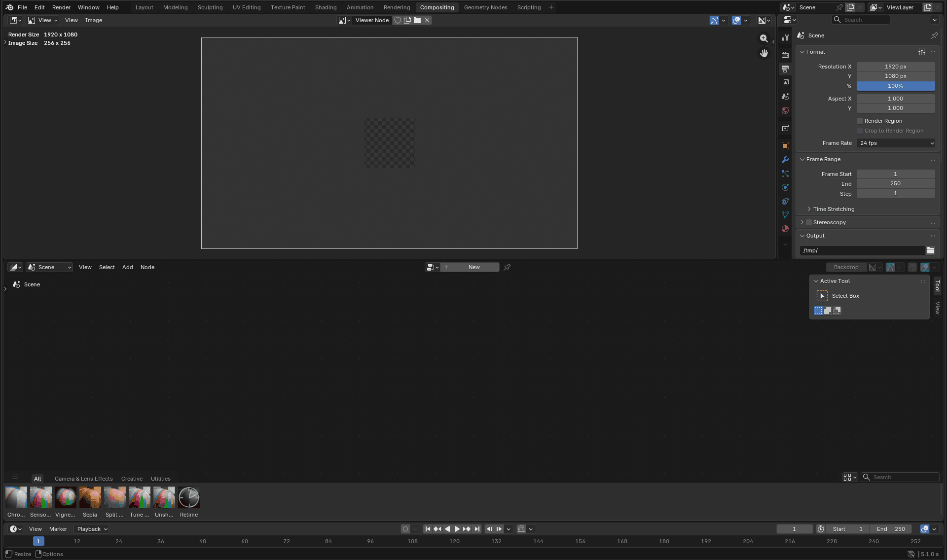Jump to the last frame in timeline
Screen dimensions: 947x560
click(476, 529)
